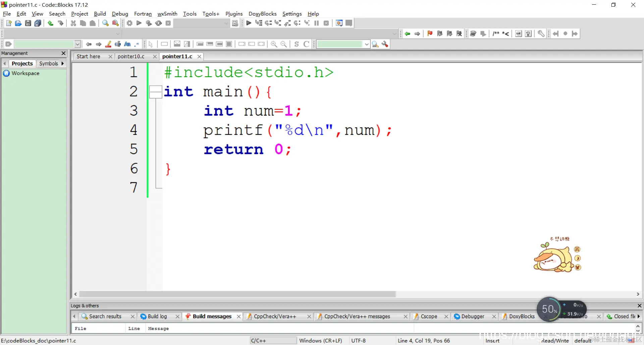Open the Plugins menu
The image size is (644, 345).
(234, 14)
